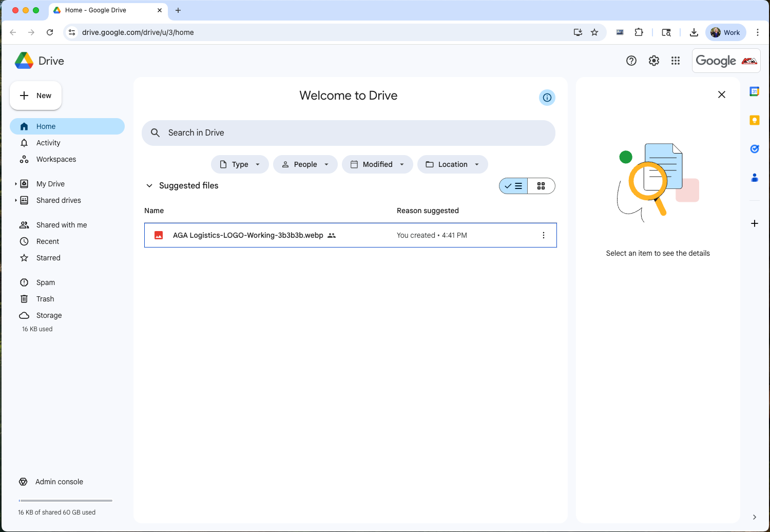The width and height of the screenshot is (770, 532).
Task: Open Google Tasks side panel icon
Action: click(754, 149)
